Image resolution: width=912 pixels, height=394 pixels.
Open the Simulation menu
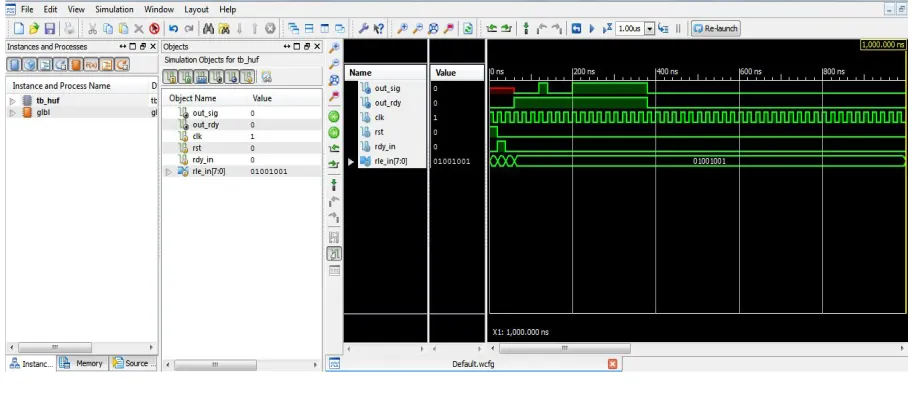coord(114,9)
